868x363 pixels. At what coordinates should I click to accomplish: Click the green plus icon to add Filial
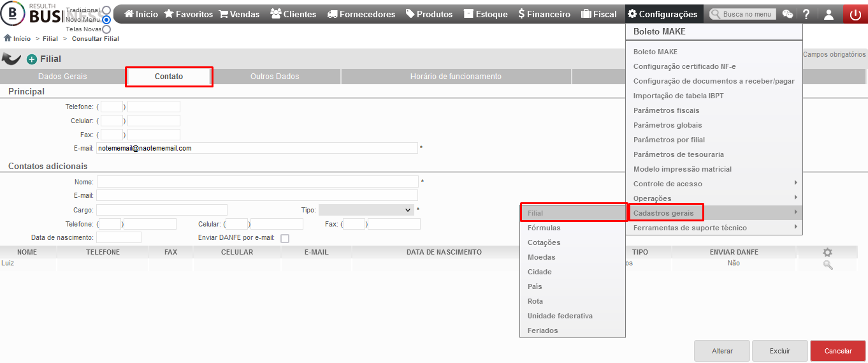pos(32,59)
